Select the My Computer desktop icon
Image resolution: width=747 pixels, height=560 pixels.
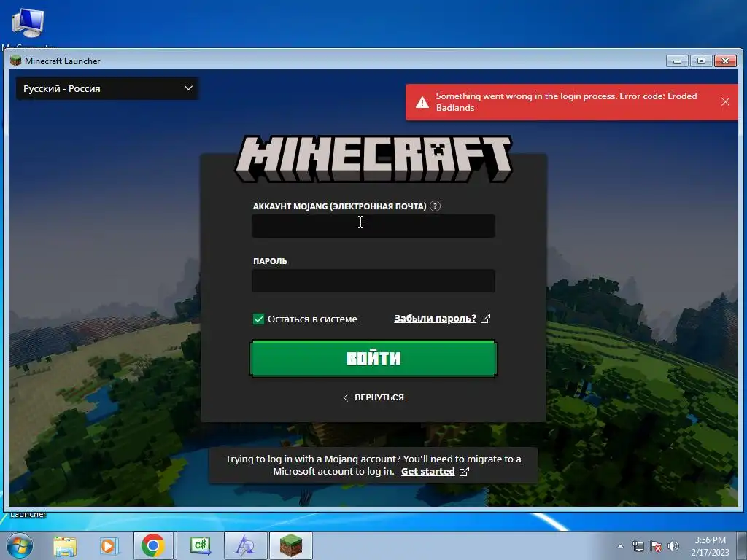[x=28, y=28]
